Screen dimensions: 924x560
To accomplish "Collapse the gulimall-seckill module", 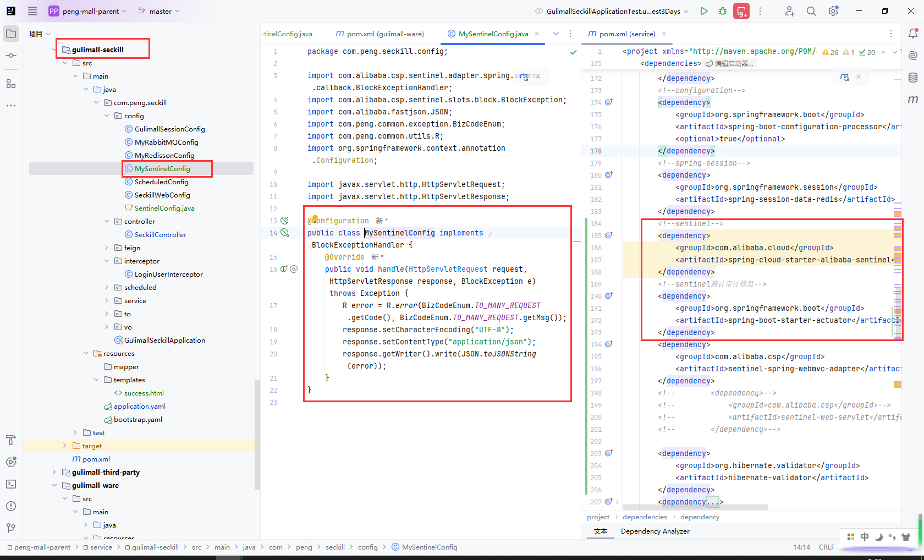I will click(x=55, y=50).
